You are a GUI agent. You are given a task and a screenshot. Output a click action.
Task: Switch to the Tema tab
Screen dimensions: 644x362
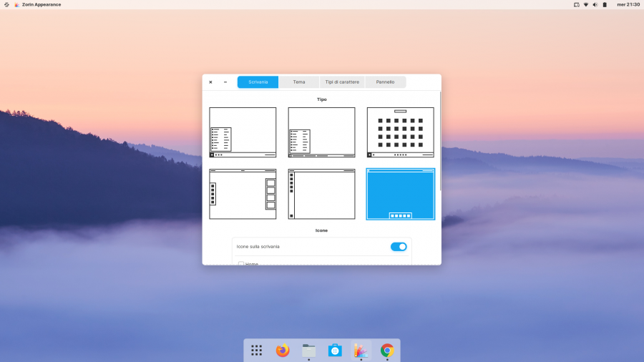pyautogui.click(x=299, y=82)
